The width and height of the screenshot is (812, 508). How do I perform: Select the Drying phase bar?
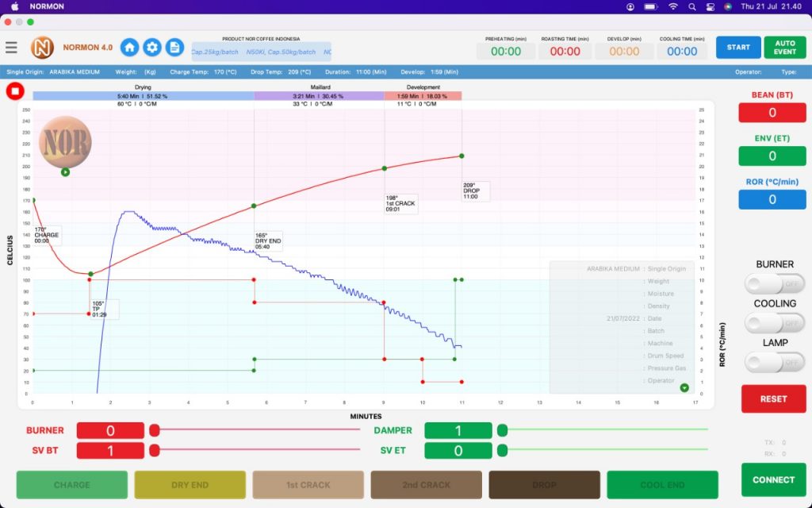pyautogui.click(x=143, y=96)
